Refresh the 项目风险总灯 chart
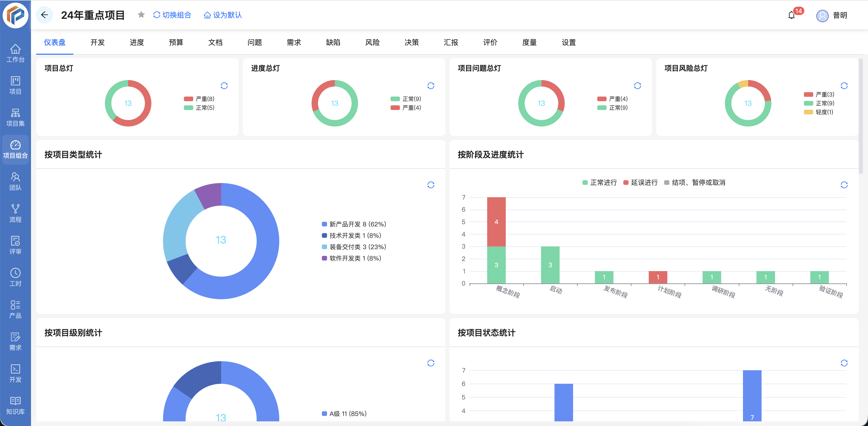868x426 pixels. (x=844, y=85)
